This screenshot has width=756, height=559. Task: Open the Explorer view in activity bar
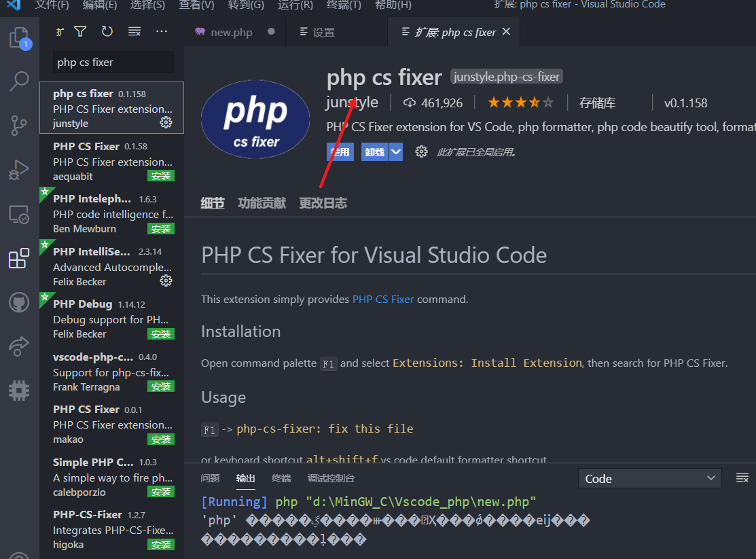19,37
